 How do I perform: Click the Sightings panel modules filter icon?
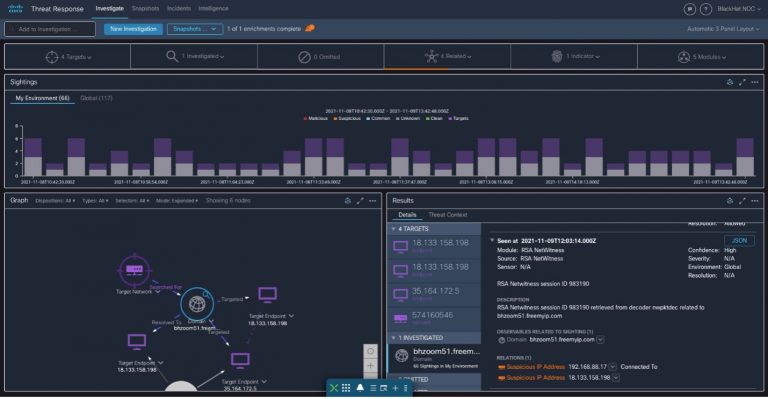point(730,82)
